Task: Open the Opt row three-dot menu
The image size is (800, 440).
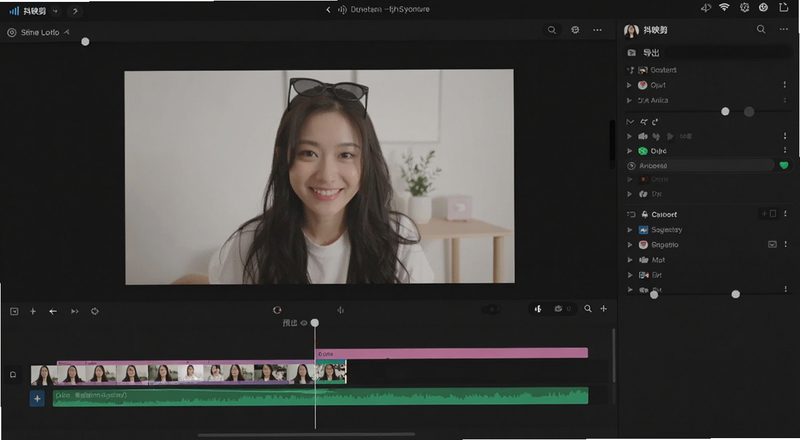Action: (x=785, y=85)
